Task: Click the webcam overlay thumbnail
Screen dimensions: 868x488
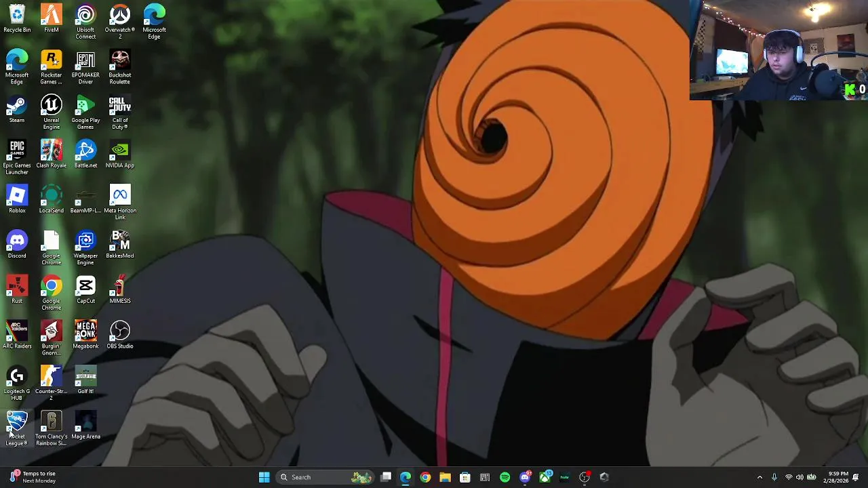Action: (x=778, y=50)
